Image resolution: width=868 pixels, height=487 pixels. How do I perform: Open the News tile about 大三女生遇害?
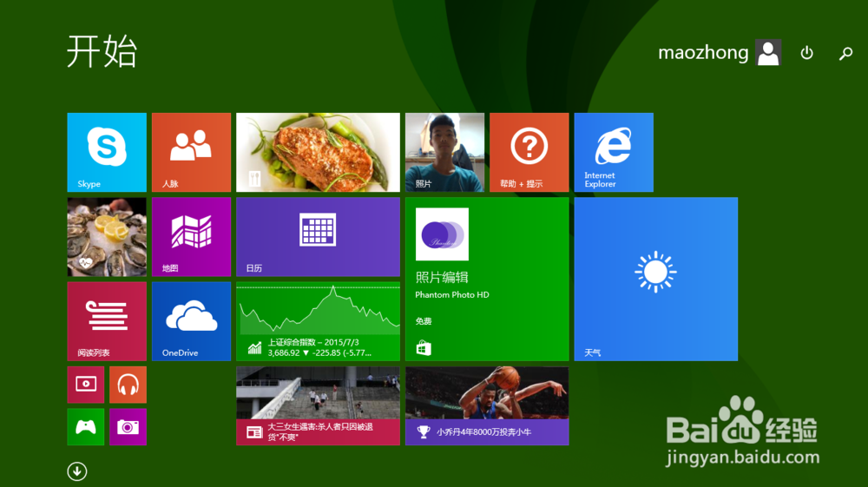[318, 405]
